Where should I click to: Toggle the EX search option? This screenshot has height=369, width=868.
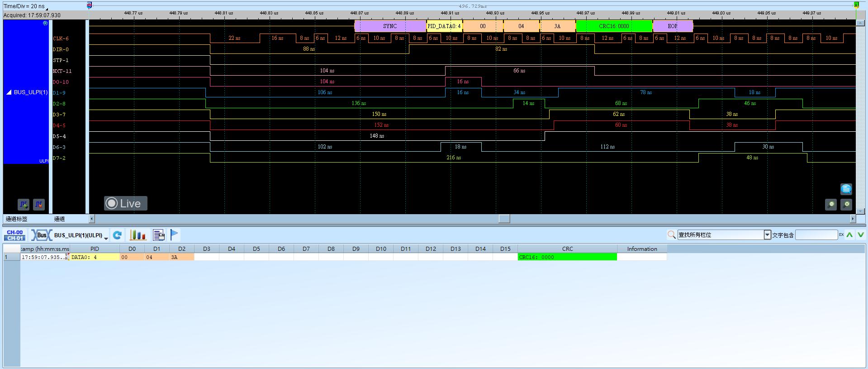coord(841,235)
